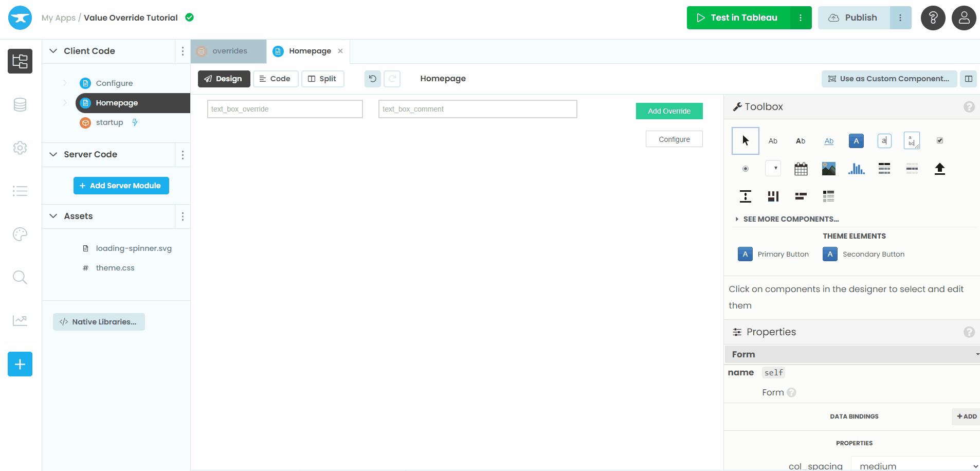Pick the column panel layout component
The width and height of the screenshot is (980, 471).
pyautogui.click(x=773, y=196)
